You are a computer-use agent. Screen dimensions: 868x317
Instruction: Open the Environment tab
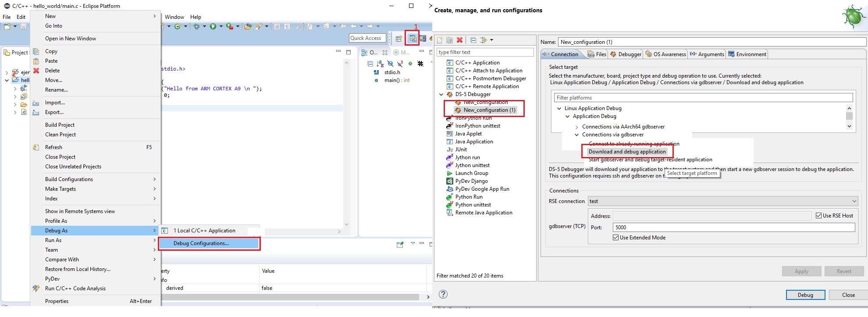point(747,54)
